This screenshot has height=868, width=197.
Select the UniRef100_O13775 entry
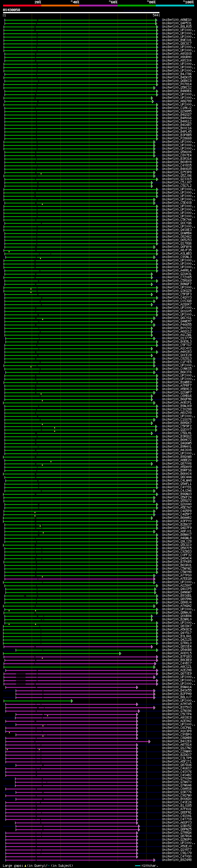pyautogui.click(x=177, y=338)
